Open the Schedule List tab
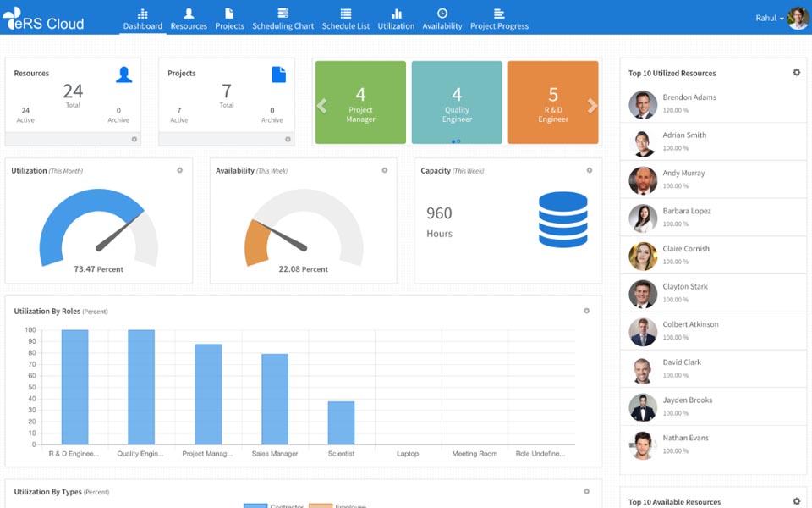Image resolution: width=812 pixels, height=508 pixels. pos(345,19)
